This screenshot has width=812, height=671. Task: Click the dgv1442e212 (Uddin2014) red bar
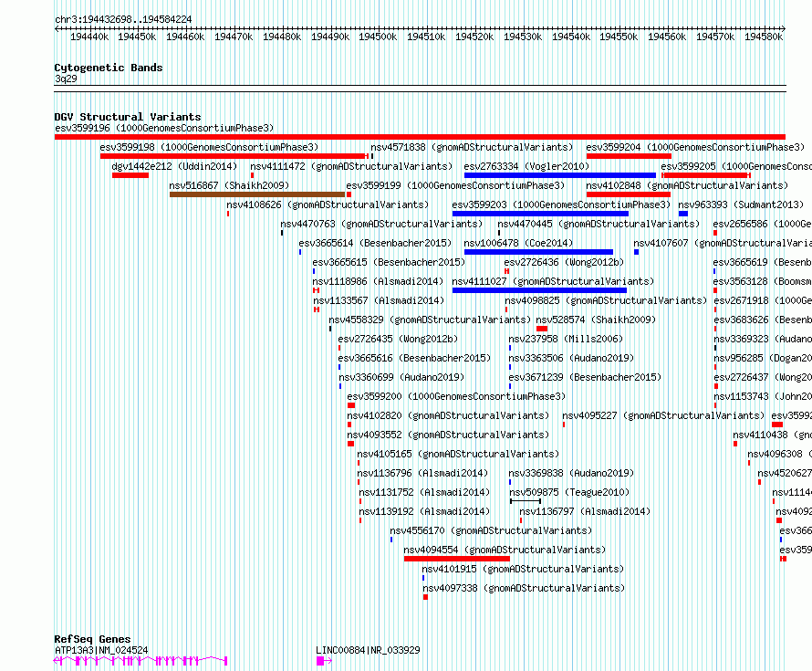[x=130, y=175]
